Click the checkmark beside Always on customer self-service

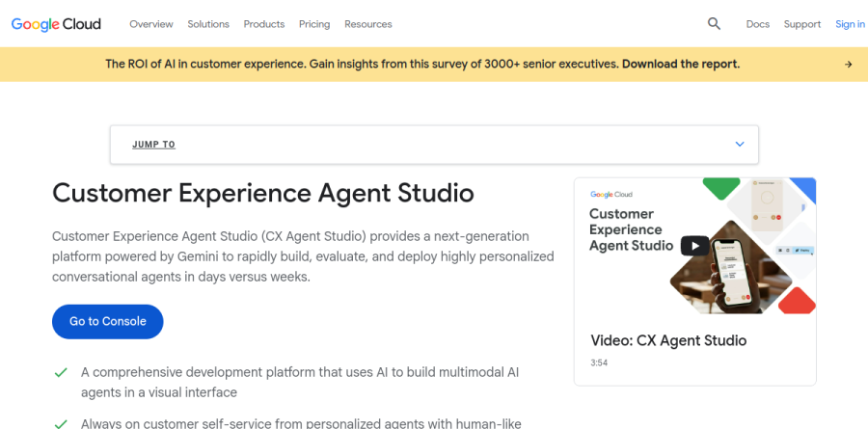click(x=61, y=424)
